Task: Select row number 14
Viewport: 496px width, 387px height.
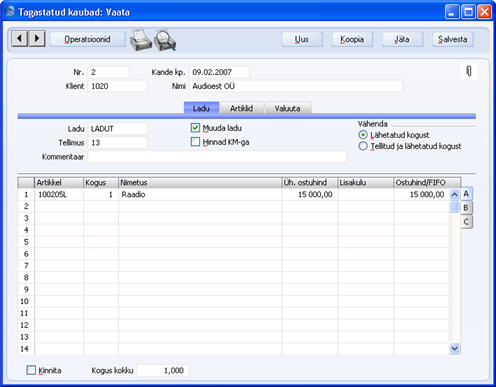Action: [26, 349]
